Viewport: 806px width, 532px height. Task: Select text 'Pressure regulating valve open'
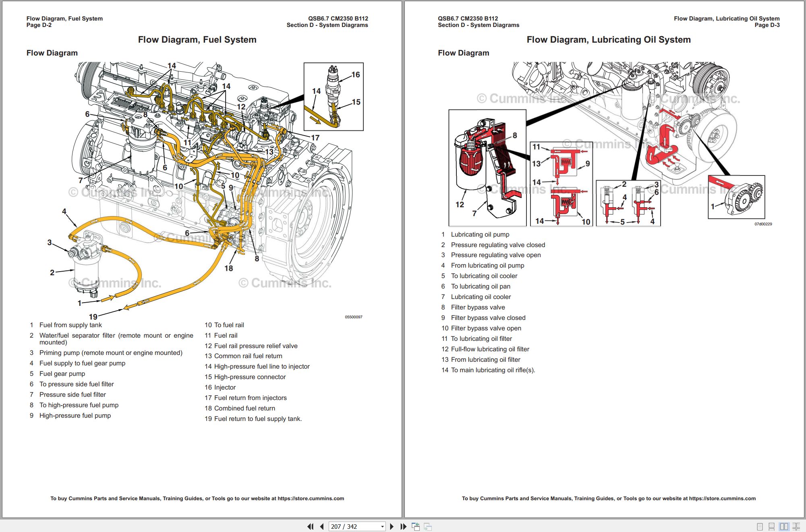tap(496, 255)
